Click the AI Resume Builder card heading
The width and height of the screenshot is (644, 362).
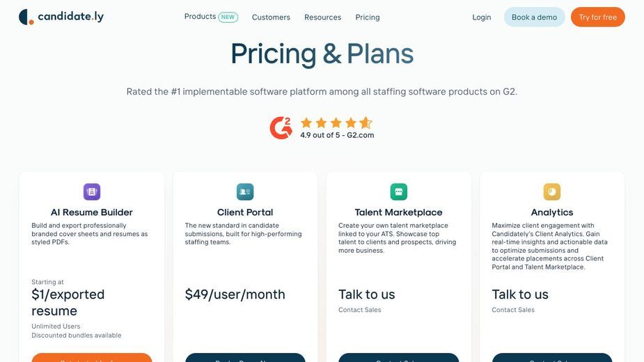coord(92,212)
